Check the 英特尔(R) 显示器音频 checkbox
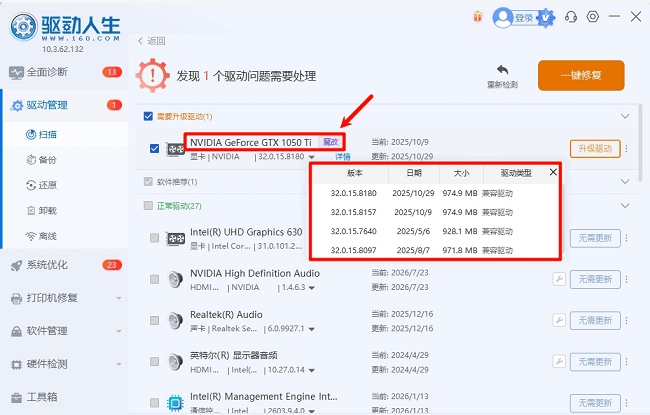This screenshot has width=650, height=415. pyautogui.click(x=154, y=362)
